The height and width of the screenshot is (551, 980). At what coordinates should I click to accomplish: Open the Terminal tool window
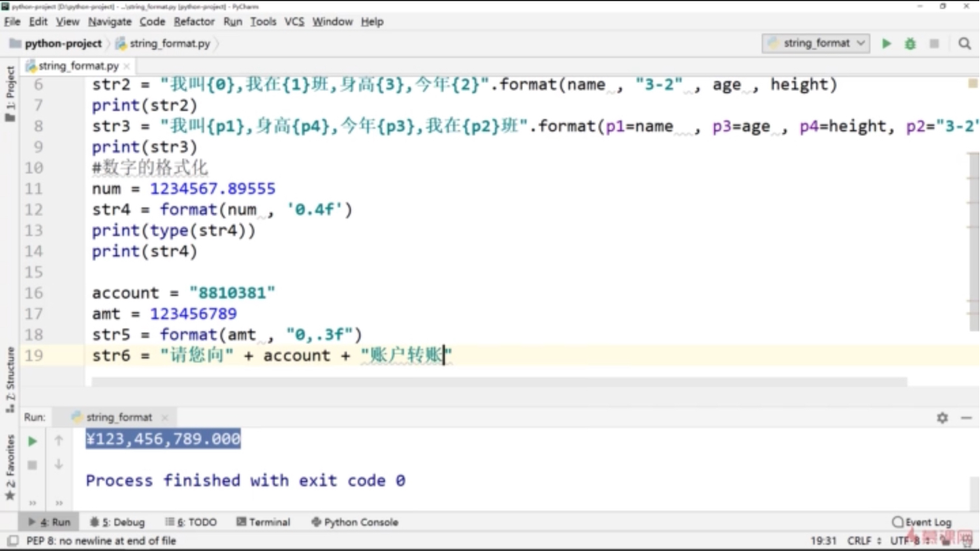click(x=263, y=522)
